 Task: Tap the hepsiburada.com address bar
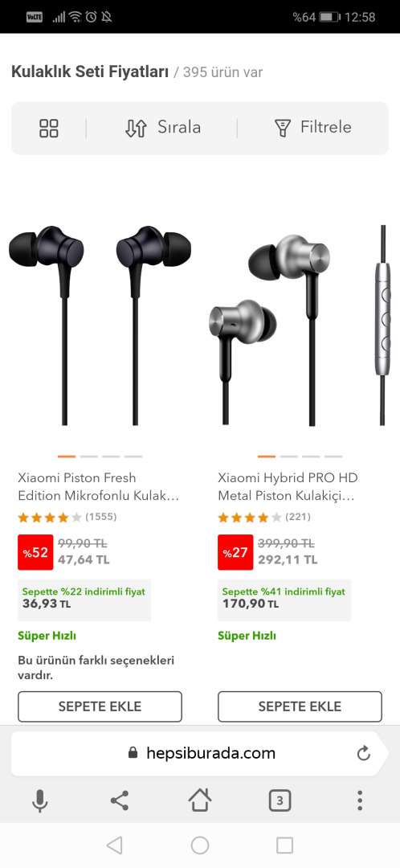tap(200, 753)
